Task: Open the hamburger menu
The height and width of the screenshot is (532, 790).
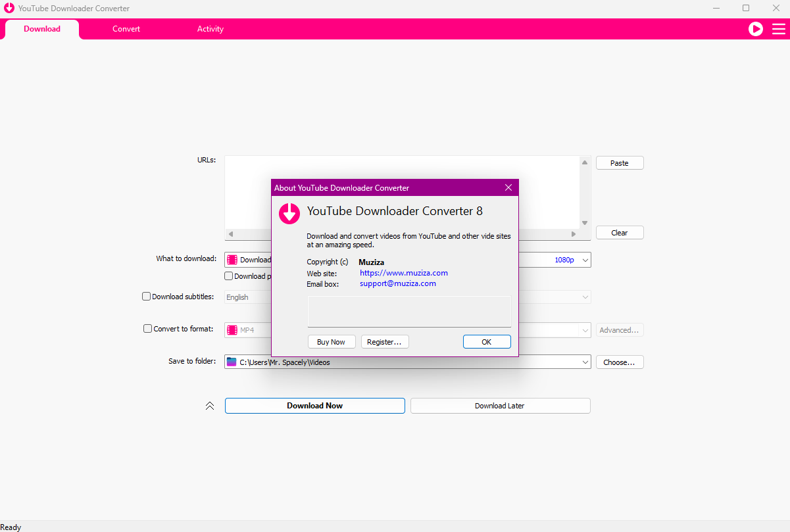Action: (778, 29)
